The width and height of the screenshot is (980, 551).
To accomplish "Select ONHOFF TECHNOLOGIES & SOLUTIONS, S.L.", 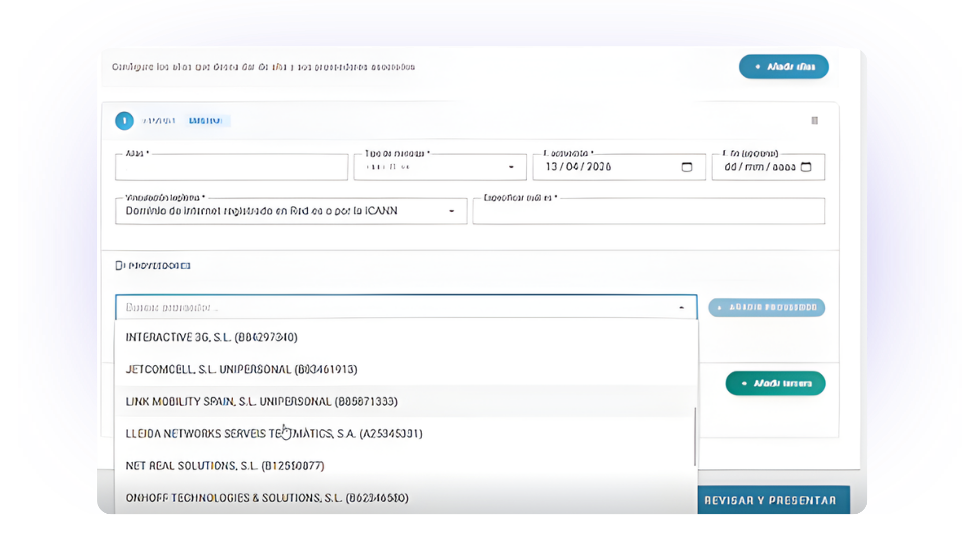I will coord(406,498).
